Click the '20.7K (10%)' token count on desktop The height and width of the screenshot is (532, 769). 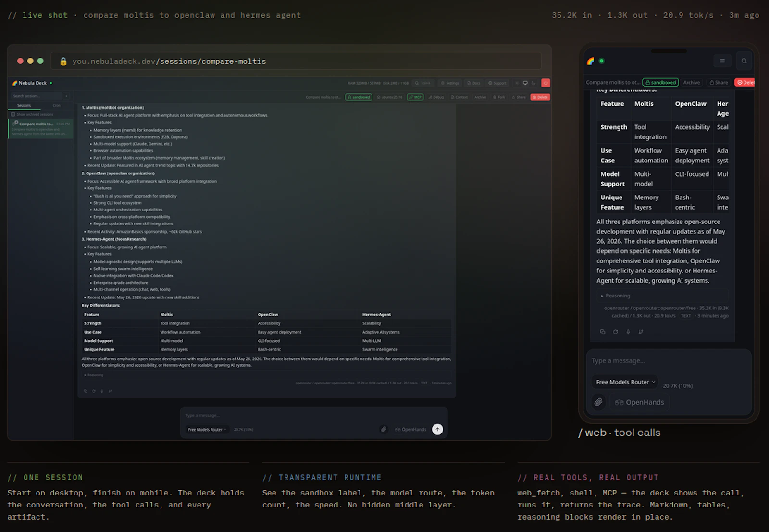(x=244, y=430)
